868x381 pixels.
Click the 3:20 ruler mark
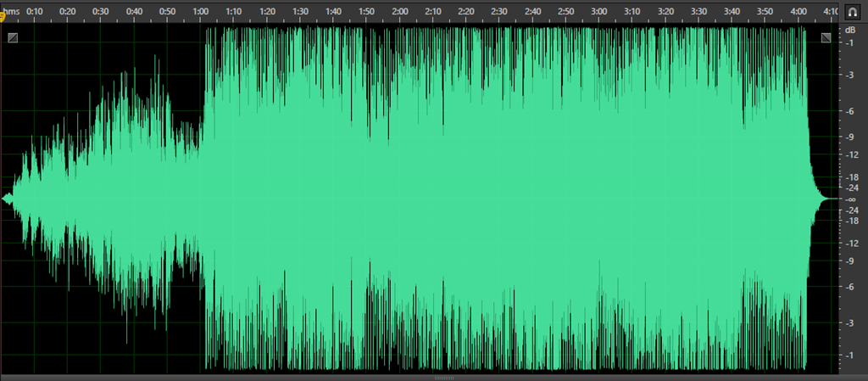click(x=666, y=11)
